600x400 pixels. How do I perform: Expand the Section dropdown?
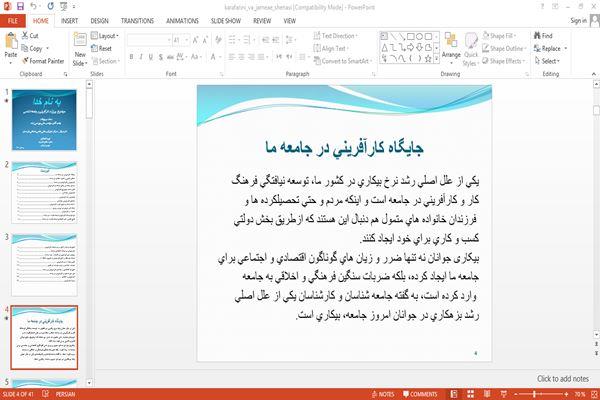click(x=106, y=61)
